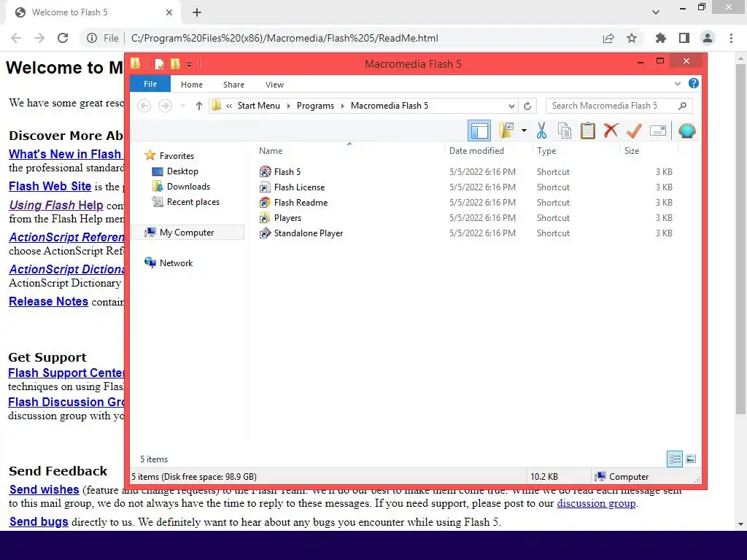The image size is (747, 560).
Task: Open the folder options dropdown arrow
Action: 524,131
